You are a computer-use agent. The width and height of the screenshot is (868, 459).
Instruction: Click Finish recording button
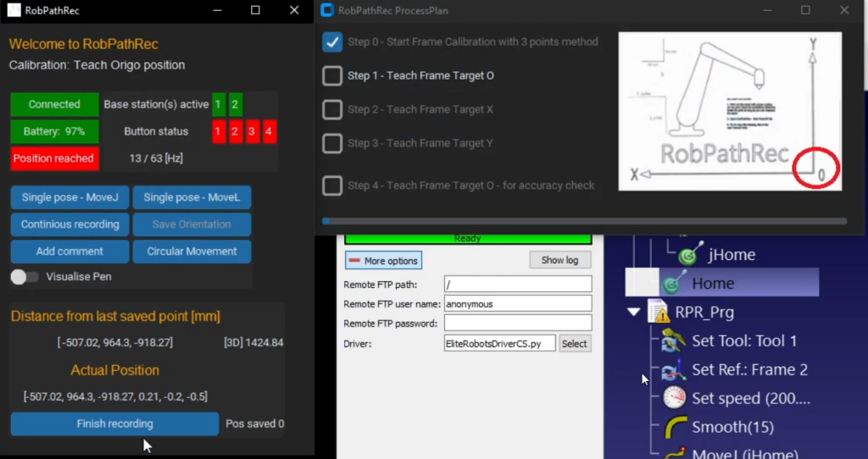pyautogui.click(x=114, y=423)
